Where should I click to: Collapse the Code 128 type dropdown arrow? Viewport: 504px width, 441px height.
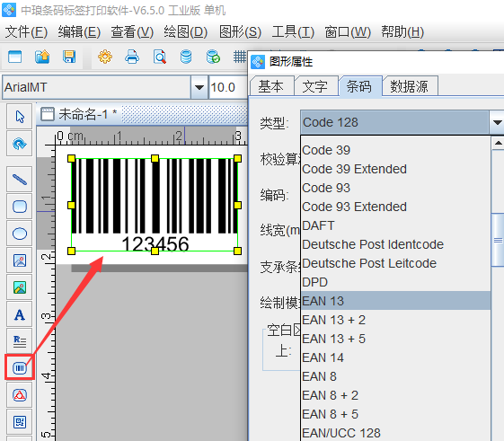[x=497, y=122]
